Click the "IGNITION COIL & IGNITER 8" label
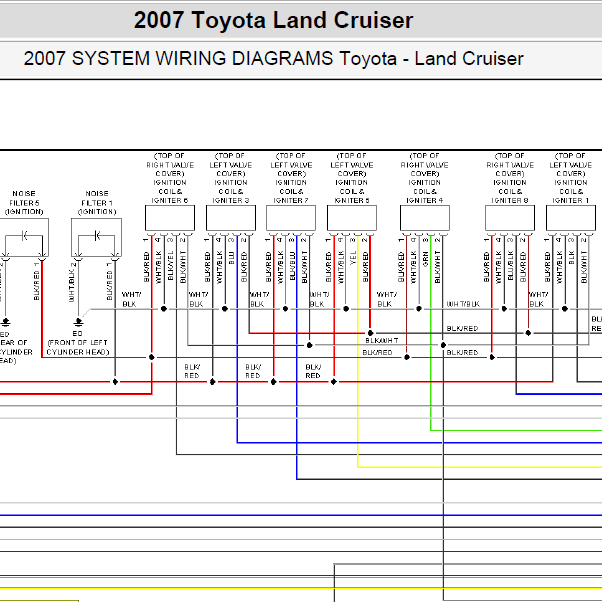 click(x=510, y=191)
